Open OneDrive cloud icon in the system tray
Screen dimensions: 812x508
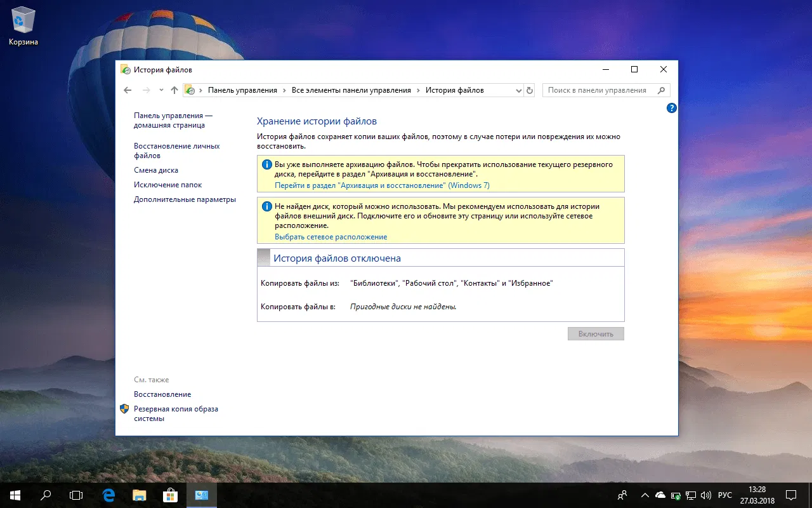pyautogui.click(x=660, y=495)
